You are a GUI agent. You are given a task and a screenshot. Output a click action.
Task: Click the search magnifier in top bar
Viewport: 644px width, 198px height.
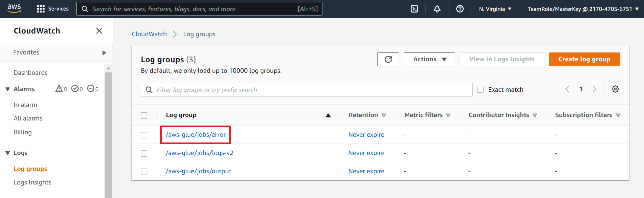pyautogui.click(x=85, y=9)
